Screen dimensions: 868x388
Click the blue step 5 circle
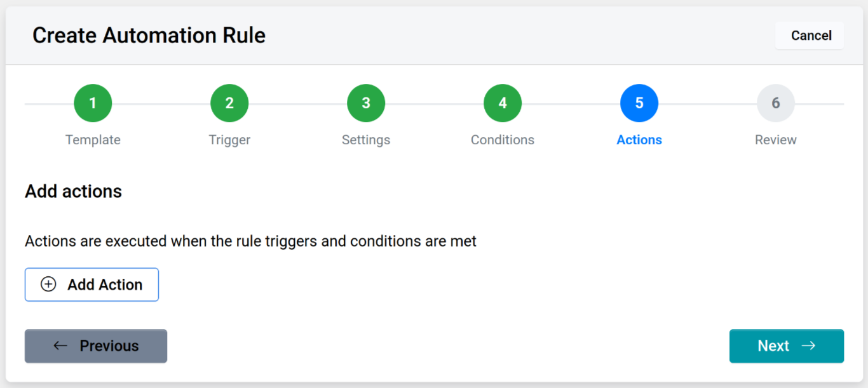(639, 103)
